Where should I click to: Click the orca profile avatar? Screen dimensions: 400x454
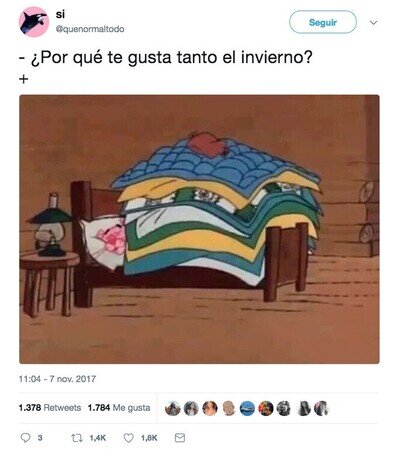(x=34, y=22)
